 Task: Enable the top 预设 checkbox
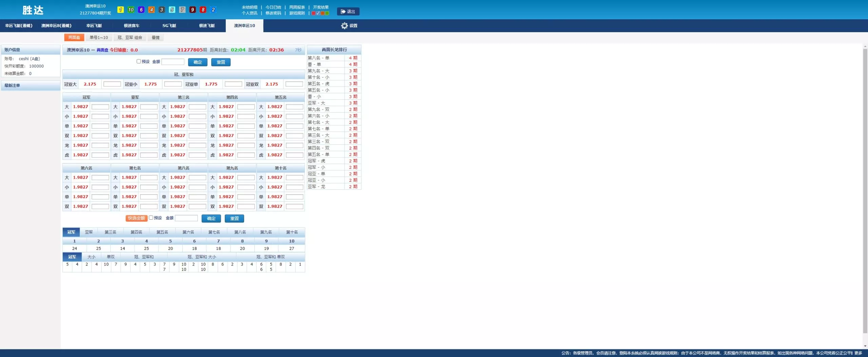tap(139, 61)
